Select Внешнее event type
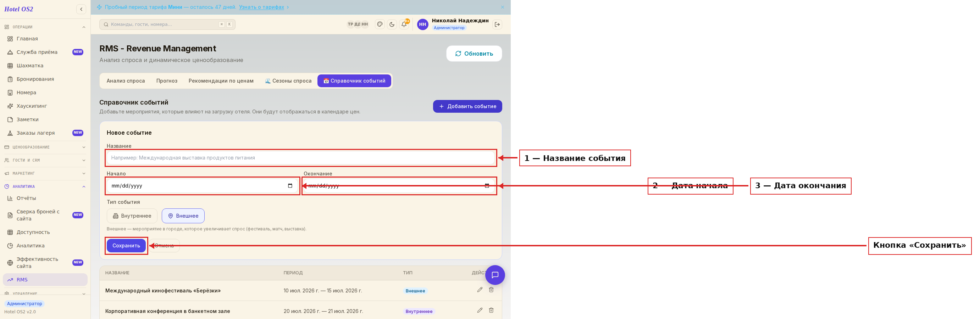The height and width of the screenshot is (319, 980). [183, 216]
